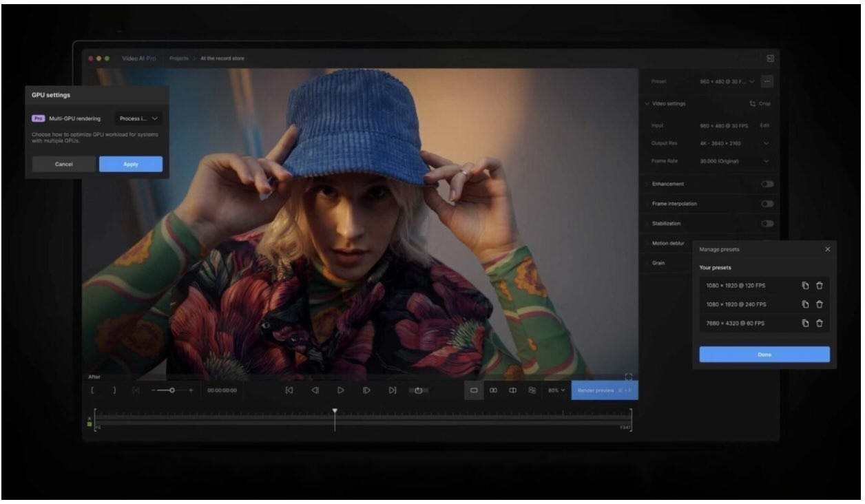Select the side-by-side view mode
The width and height of the screenshot is (865, 504).
point(493,390)
